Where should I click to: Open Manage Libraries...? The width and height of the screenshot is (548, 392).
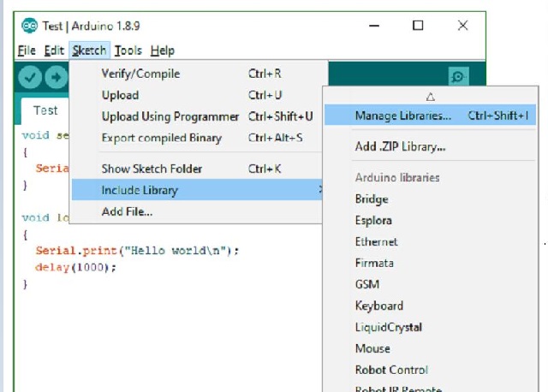(430, 116)
